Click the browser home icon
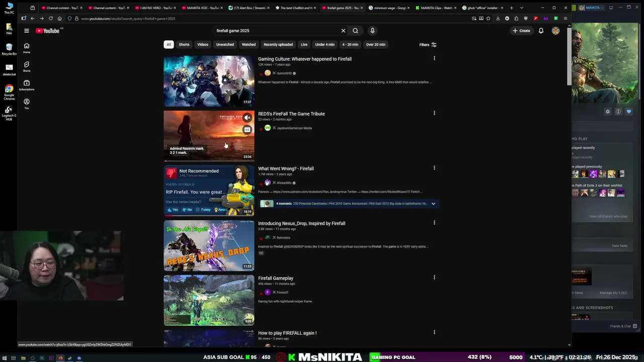The image size is (644, 362). pyautogui.click(x=59, y=19)
